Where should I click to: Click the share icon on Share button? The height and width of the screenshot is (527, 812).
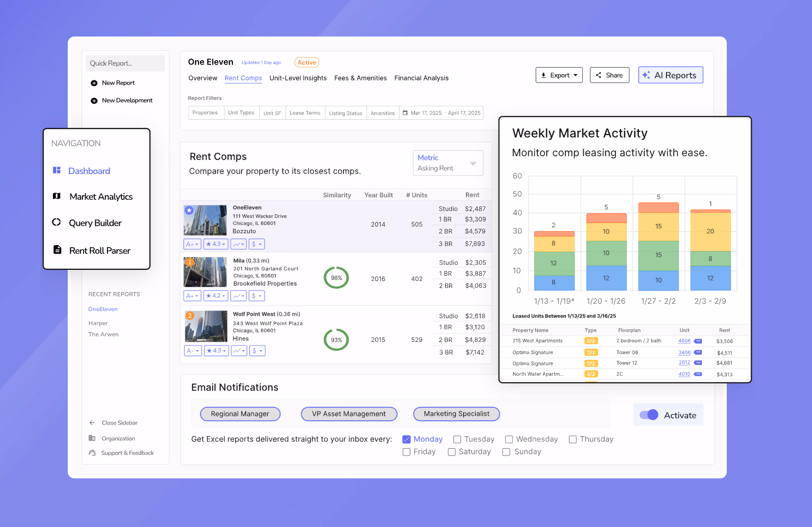599,75
